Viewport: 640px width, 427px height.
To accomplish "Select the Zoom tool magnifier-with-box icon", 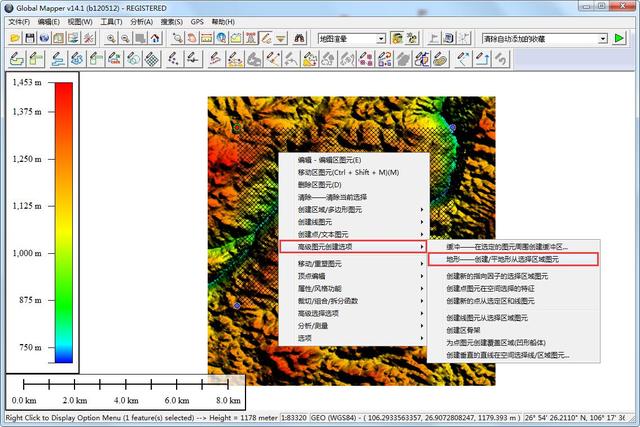I will pos(177,38).
